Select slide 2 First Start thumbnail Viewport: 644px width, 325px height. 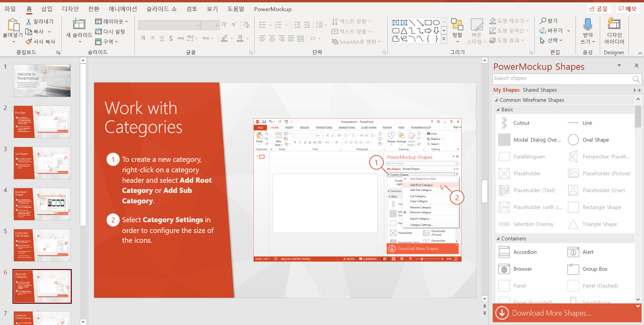coord(42,122)
